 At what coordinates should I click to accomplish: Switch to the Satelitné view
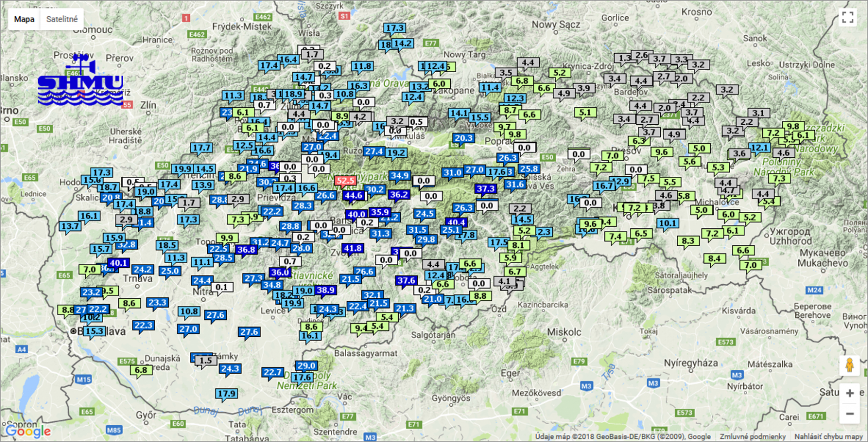click(x=62, y=19)
